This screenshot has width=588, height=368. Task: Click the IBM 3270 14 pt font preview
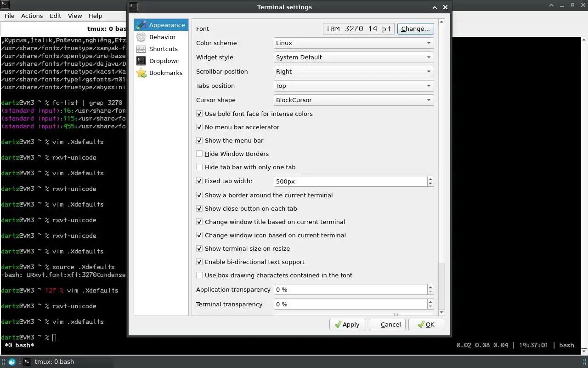(359, 29)
